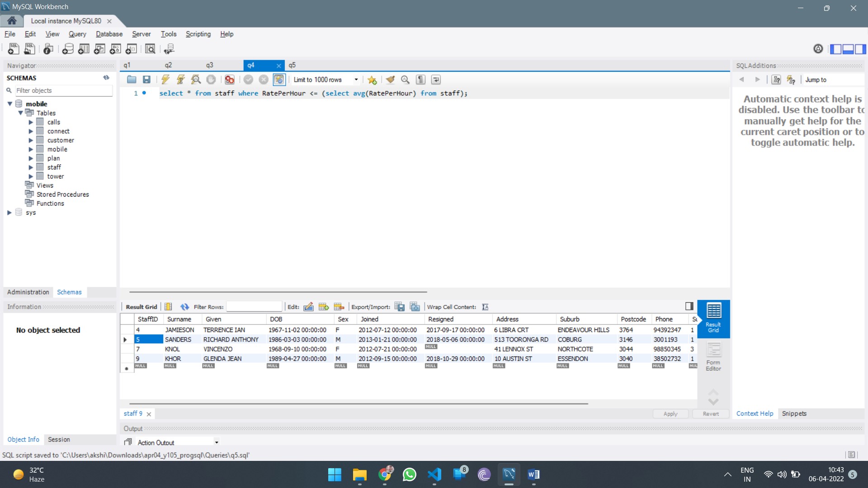The image size is (868, 488).
Task: Execute the query with lightning icon
Action: pyautogui.click(x=165, y=80)
